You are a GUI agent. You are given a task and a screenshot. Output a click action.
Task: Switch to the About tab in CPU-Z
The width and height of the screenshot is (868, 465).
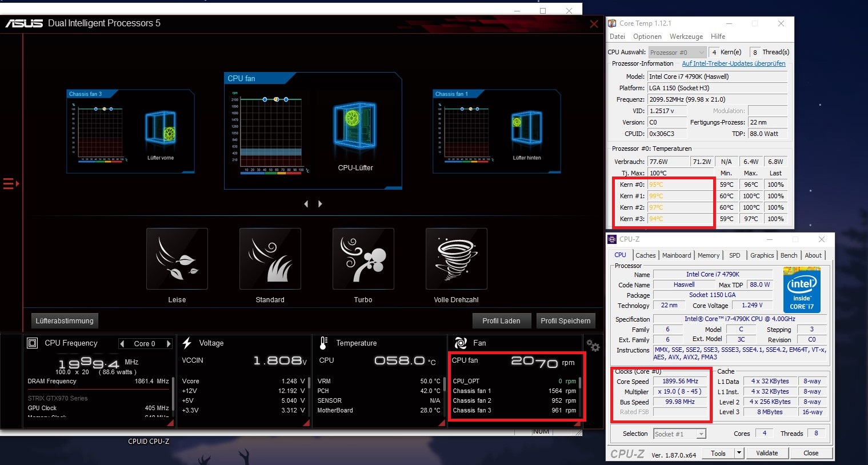pos(813,255)
